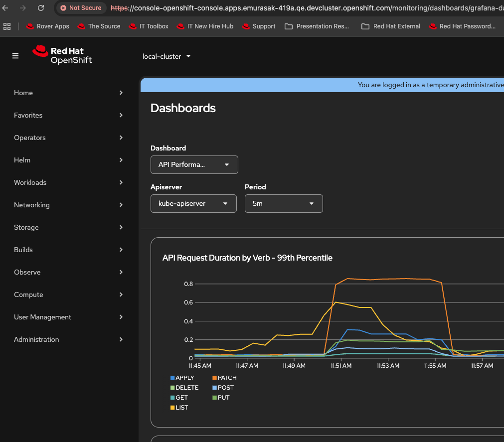The image size is (504, 442).
Task: Click the Not Secure warning badge
Action: tap(80, 8)
